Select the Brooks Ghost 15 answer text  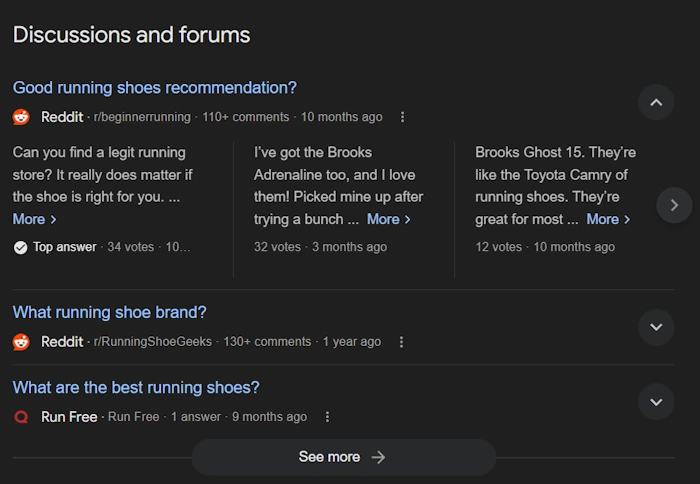(x=555, y=186)
